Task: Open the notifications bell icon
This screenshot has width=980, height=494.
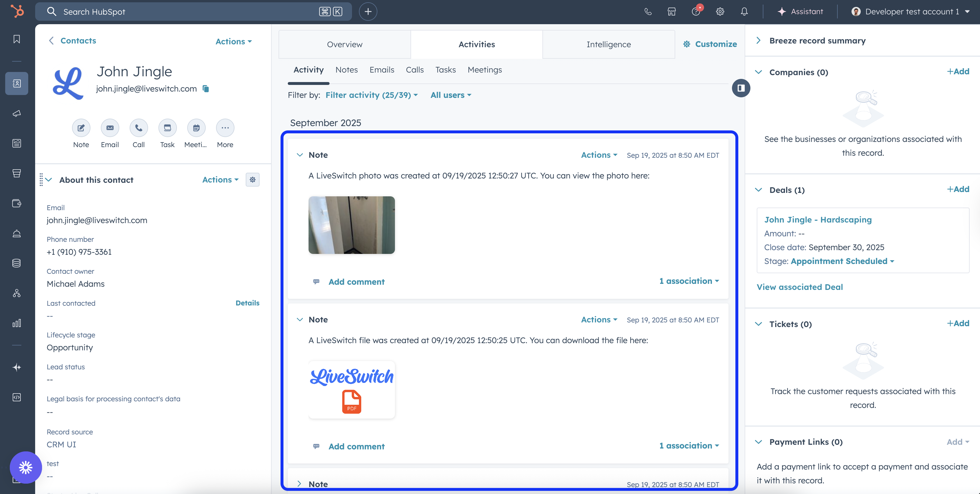Action: tap(744, 12)
